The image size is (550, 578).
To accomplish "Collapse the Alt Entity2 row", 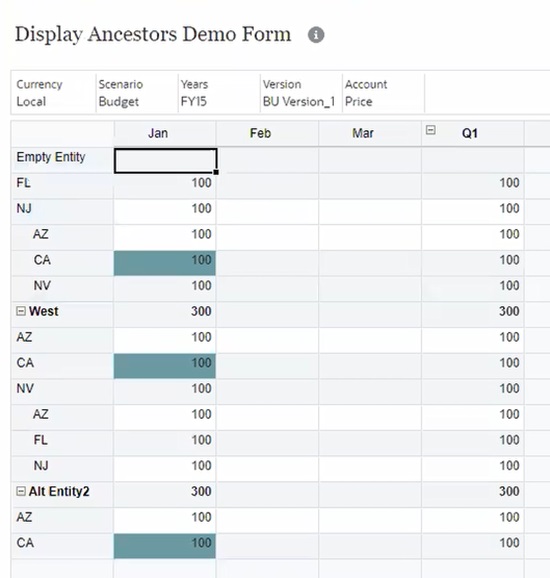I will coord(21,491).
